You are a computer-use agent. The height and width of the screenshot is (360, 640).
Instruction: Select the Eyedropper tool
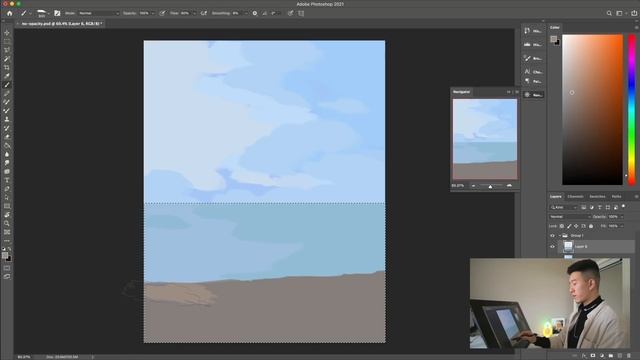coord(7,76)
